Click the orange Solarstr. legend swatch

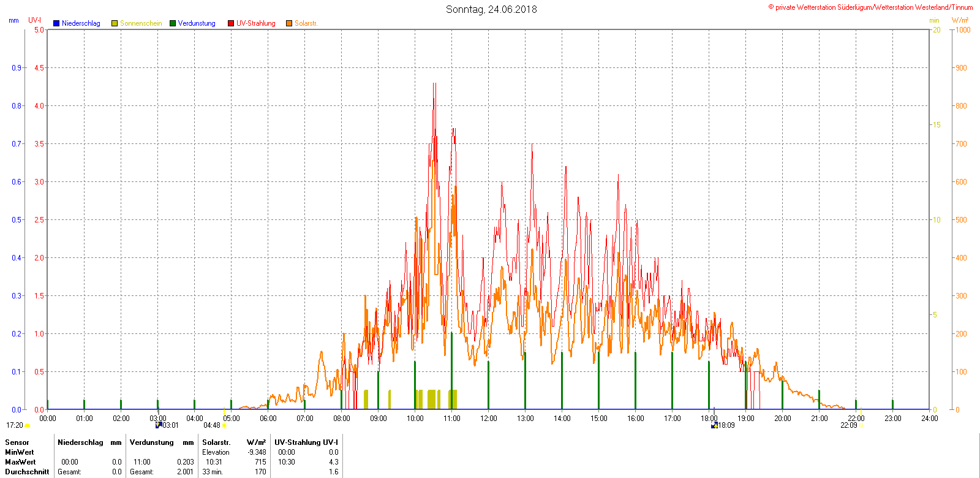(x=289, y=23)
